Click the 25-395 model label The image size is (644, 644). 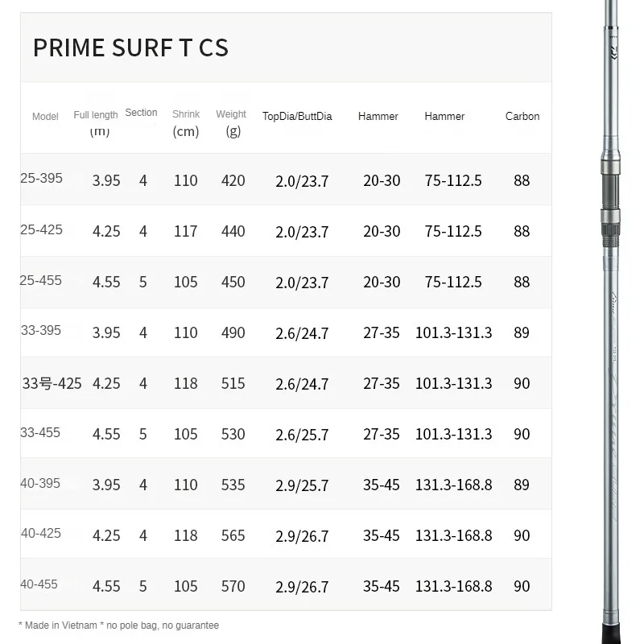[x=41, y=178]
